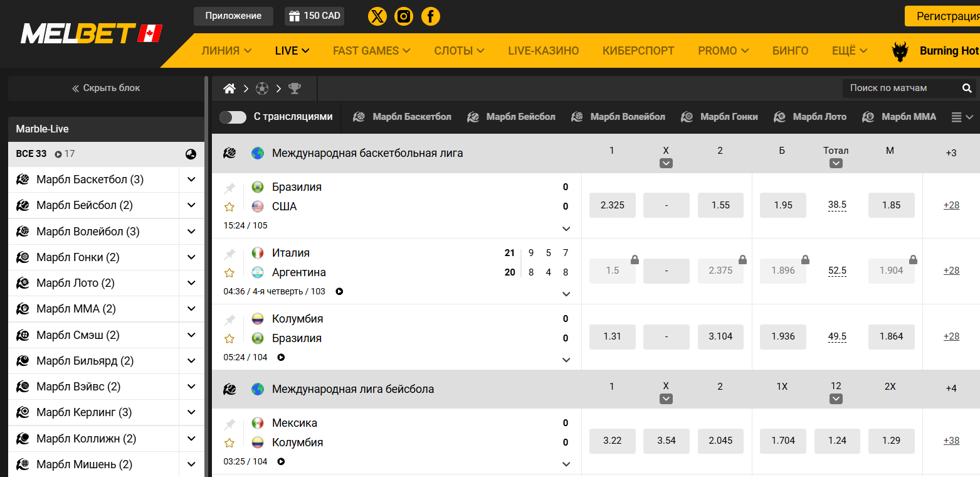Click the Регистрация button

coord(946,16)
